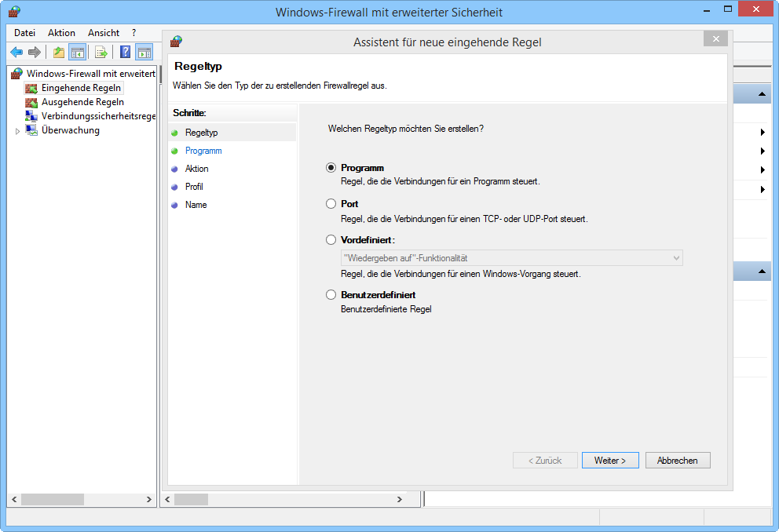Collapse the top section arrow in the actions pane
The width and height of the screenshot is (779, 532).
pyautogui.click(x=762, y=94)
